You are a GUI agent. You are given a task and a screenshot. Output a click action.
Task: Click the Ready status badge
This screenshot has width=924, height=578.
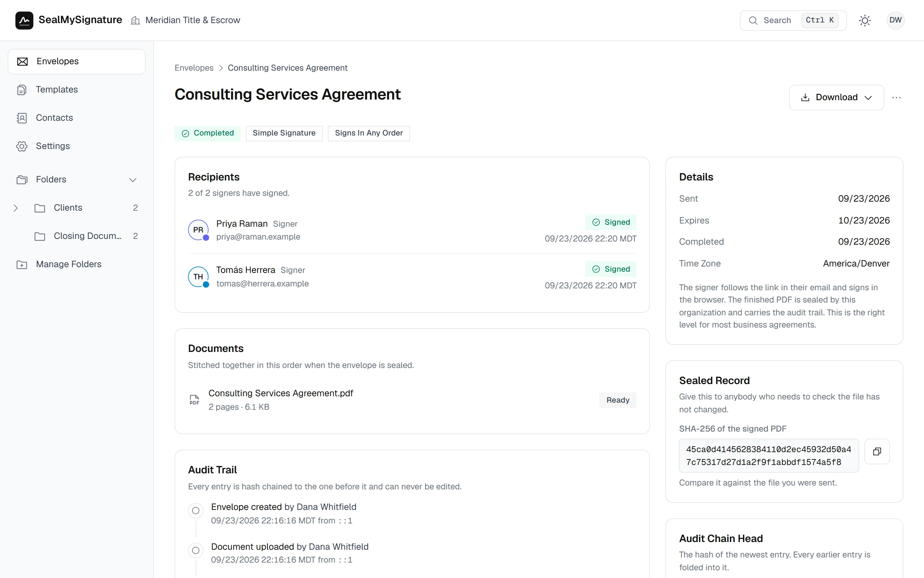[x=617, y=400]
